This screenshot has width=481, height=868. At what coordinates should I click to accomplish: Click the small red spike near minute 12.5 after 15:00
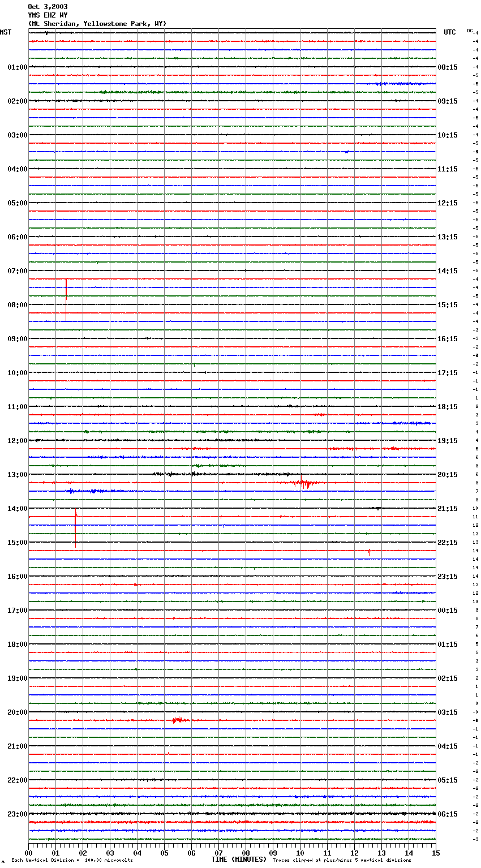click(x=369, y=552)
